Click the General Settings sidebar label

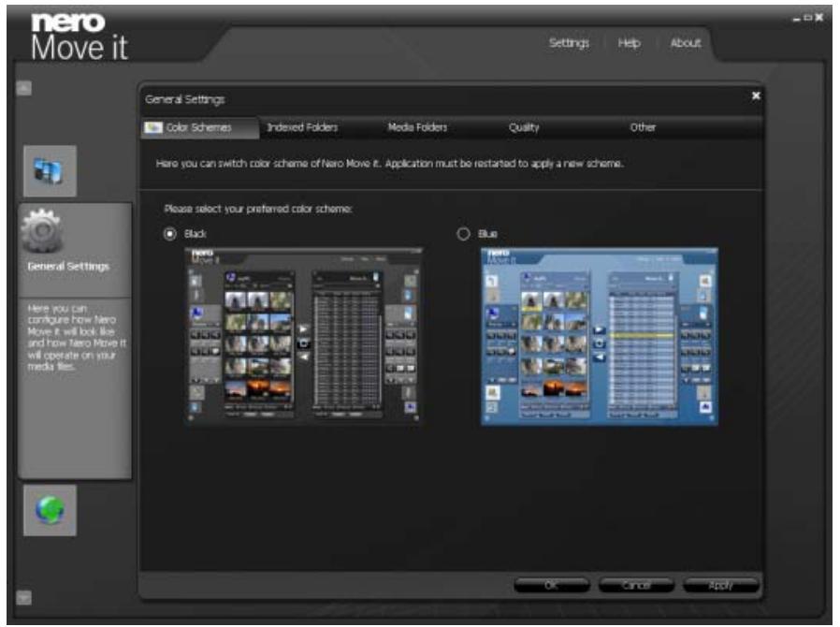click(68, 267)
